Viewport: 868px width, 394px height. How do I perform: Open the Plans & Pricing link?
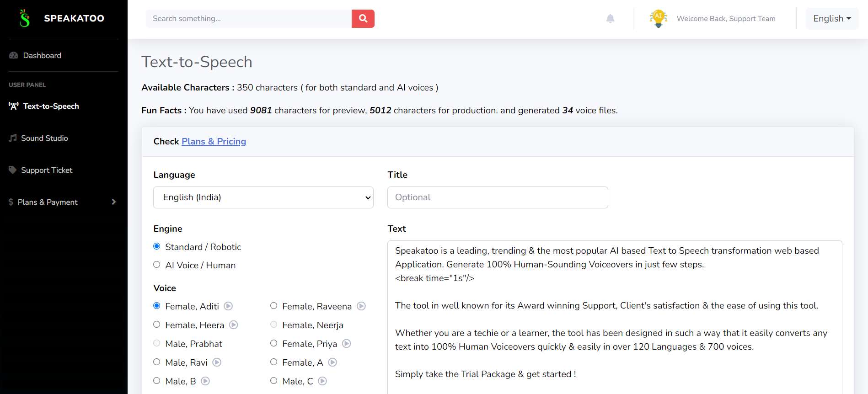point(214,141)
